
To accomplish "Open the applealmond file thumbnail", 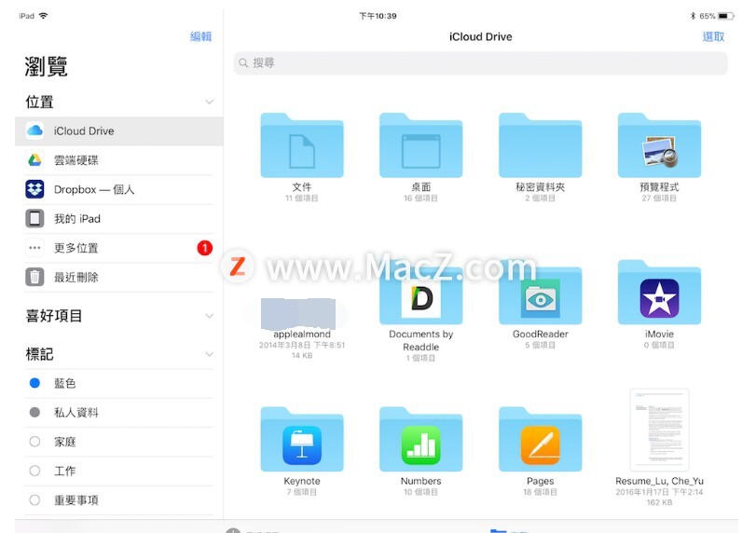I will tap(298, 313).
